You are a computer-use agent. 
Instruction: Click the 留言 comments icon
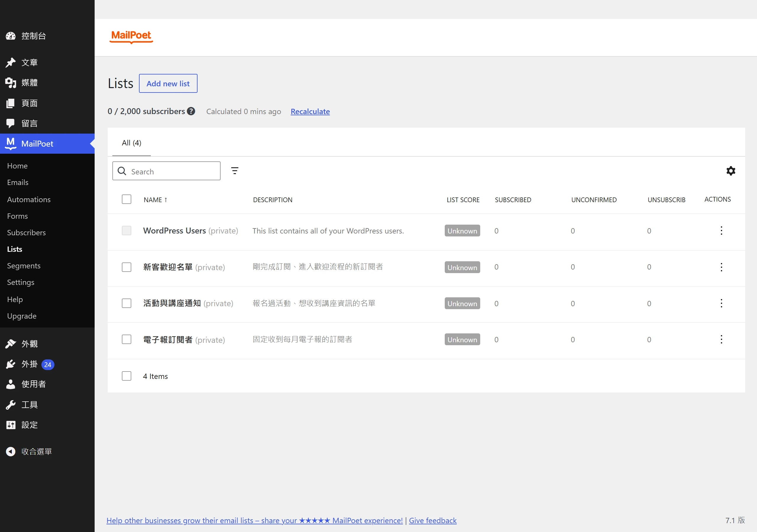tap(11, 123)
